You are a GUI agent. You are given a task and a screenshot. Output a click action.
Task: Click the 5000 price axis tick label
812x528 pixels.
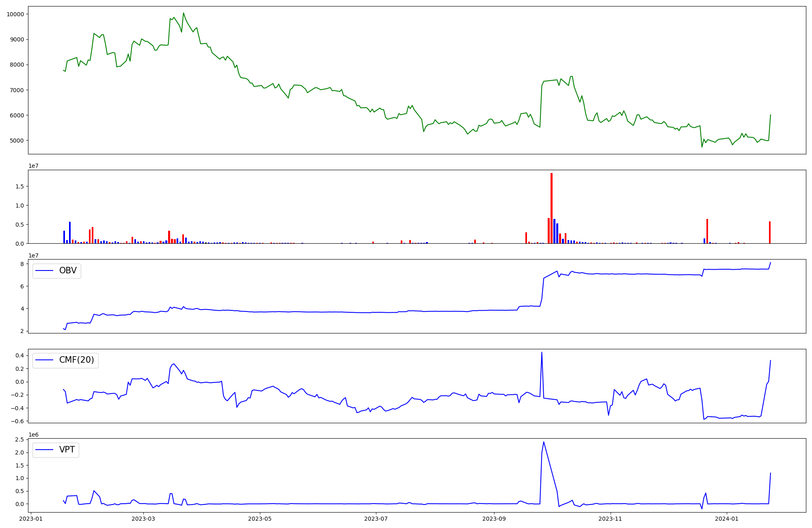coord(17,141)
